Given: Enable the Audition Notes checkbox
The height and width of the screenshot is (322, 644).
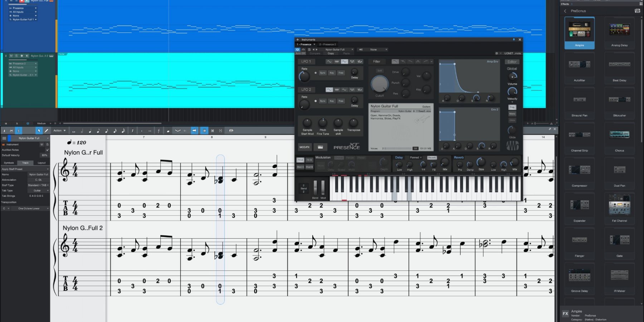Looking at the screenshot, I should (x=47, y=150).
